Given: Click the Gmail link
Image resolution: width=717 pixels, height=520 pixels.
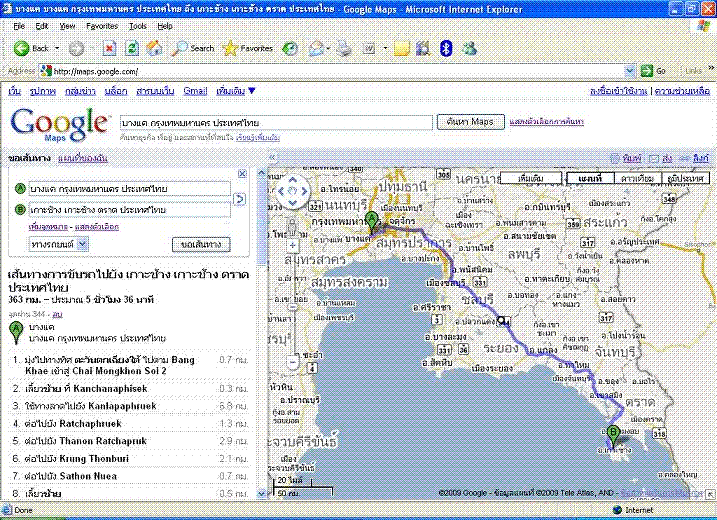Looking at the screenshot, I should [196, 91].
